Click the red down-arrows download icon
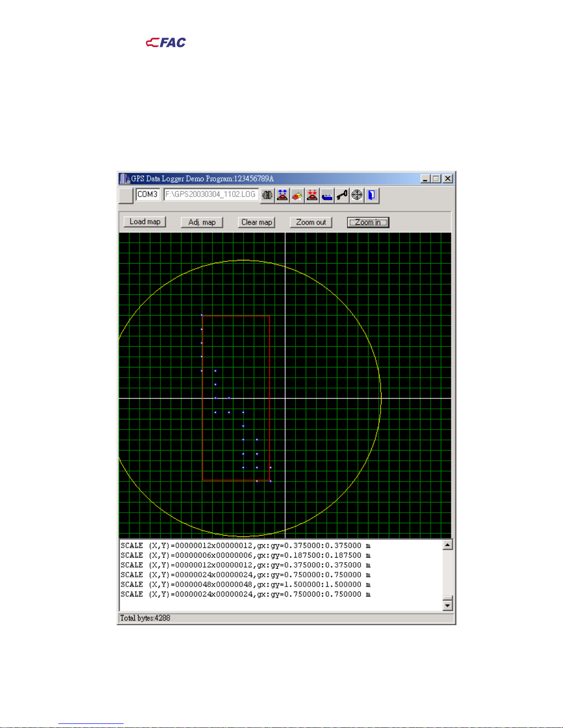This screenshot has width=563, height=728. click(x=312, y=195)
